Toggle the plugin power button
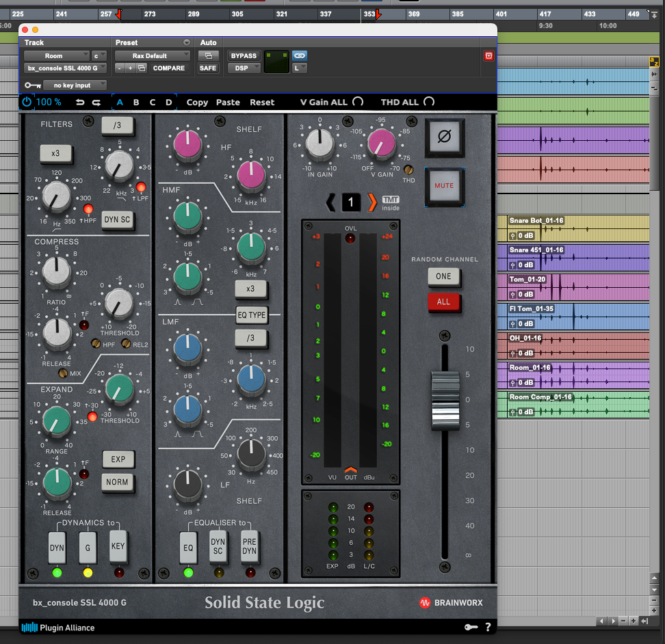665x644 pixels. (x=27, y=102)
